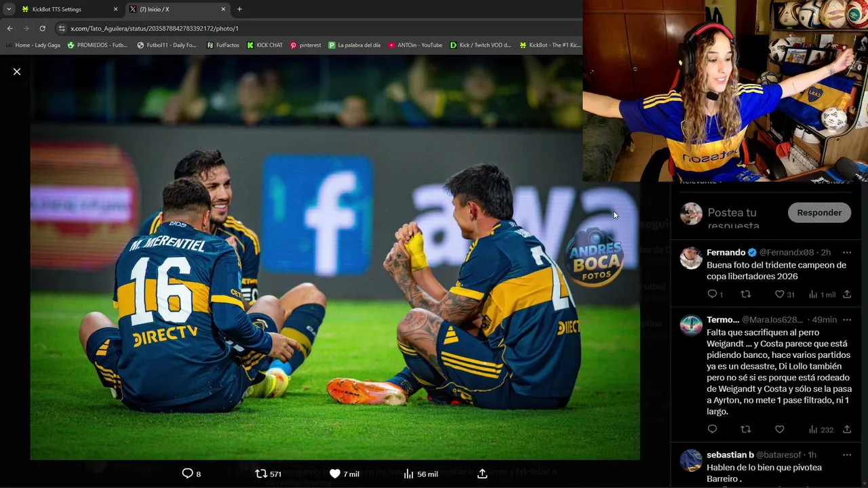The image size is (868, 488).
Task: Click the reply icon under the photo
Action: [x=188, y=474]
